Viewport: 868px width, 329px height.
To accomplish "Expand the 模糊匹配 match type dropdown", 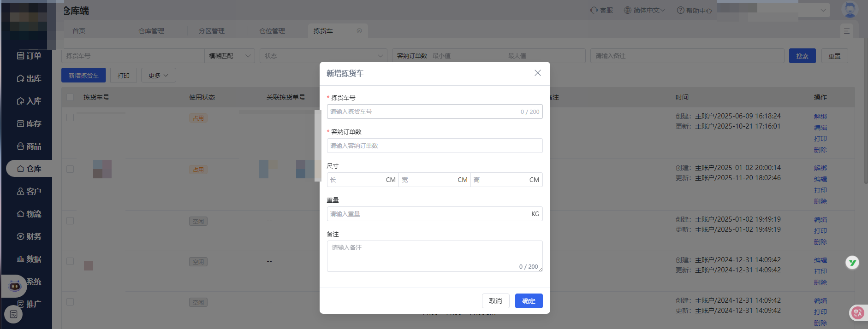I will [x=229, y=56].
